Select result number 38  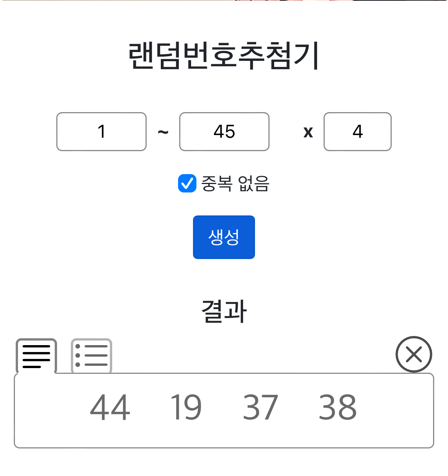point(337,408)
